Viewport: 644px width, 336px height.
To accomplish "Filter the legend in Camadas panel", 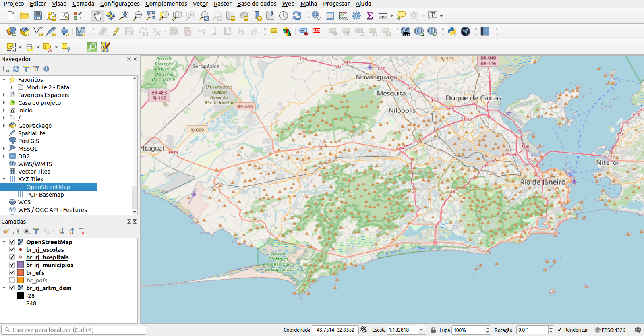I will (36, 231).
